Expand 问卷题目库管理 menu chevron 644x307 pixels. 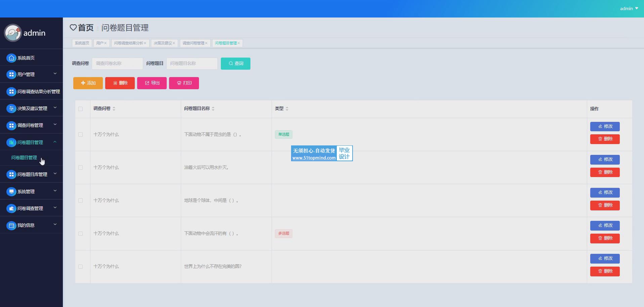click(55, 174)
